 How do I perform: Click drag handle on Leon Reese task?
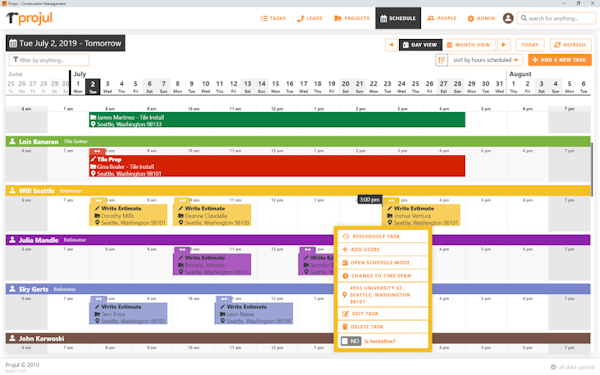click(224, 299)
